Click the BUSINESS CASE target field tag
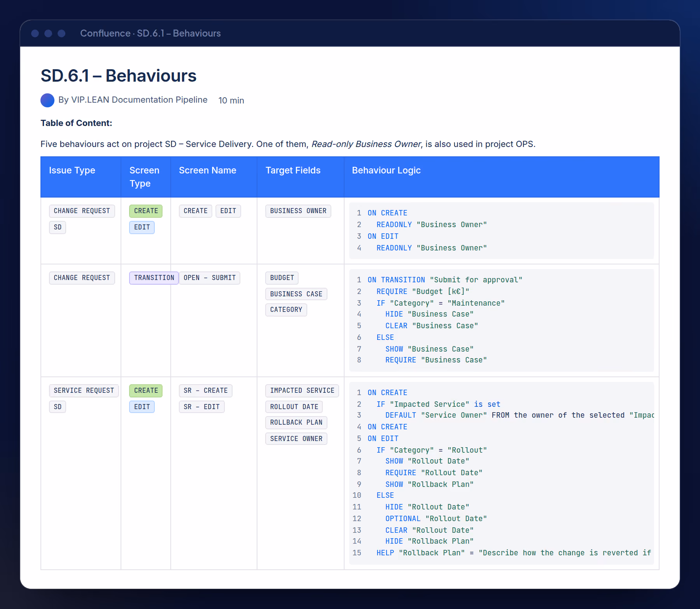The width and height of the screenshot is (700, 609). point(296,294)
